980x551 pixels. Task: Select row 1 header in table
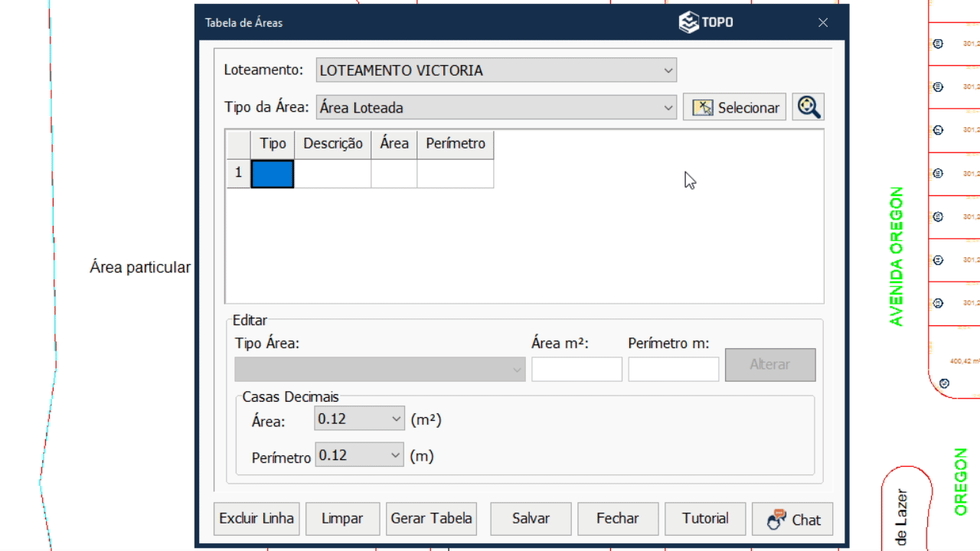coord(238,174)
